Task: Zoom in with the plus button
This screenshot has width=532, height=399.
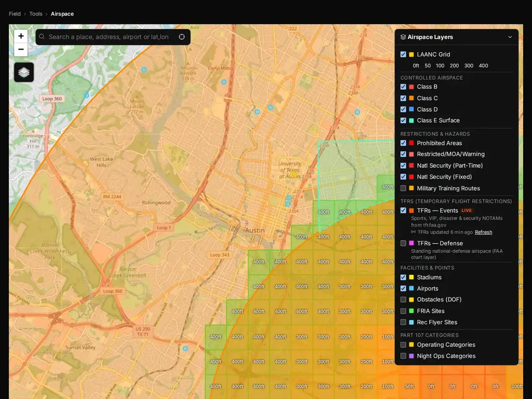Action: point(21,36)
